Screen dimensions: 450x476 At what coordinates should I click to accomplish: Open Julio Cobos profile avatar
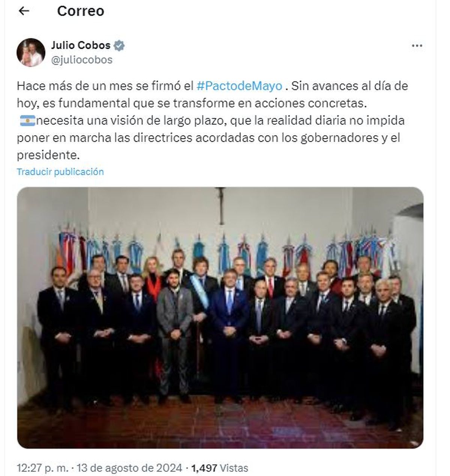click(x=31, y=53)
